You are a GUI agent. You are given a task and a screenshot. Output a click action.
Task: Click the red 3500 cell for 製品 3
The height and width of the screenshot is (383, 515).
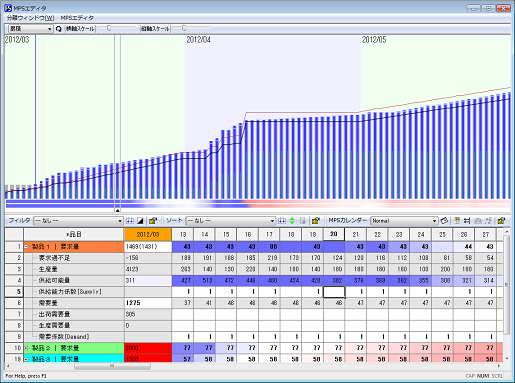pyautogui.click(x=148, y=359)
